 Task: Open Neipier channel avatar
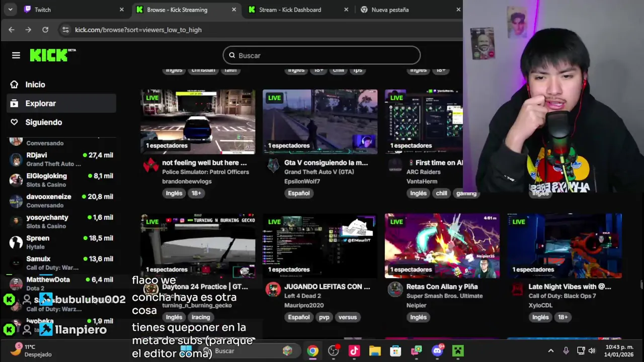pos(395,289)
